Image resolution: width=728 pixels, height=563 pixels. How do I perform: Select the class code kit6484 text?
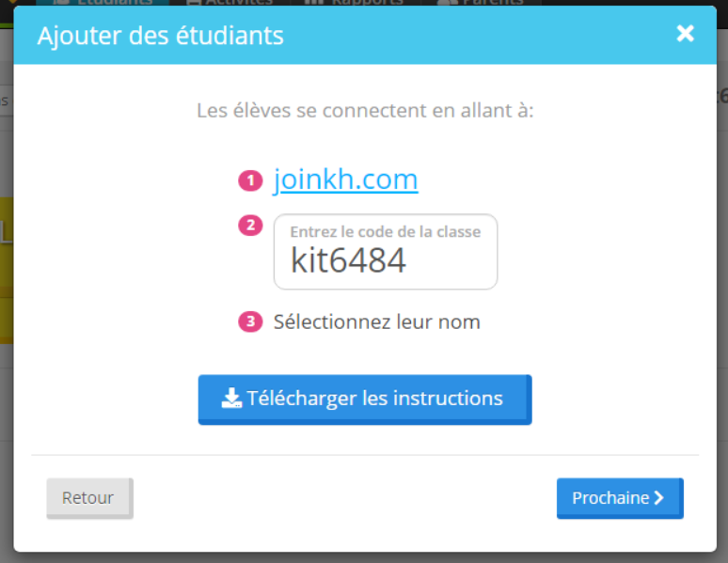click(348, 260)
